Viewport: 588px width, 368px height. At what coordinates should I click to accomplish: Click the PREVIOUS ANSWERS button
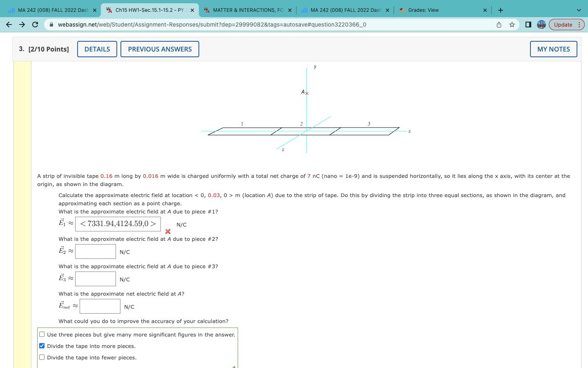(x=160, y=49)
